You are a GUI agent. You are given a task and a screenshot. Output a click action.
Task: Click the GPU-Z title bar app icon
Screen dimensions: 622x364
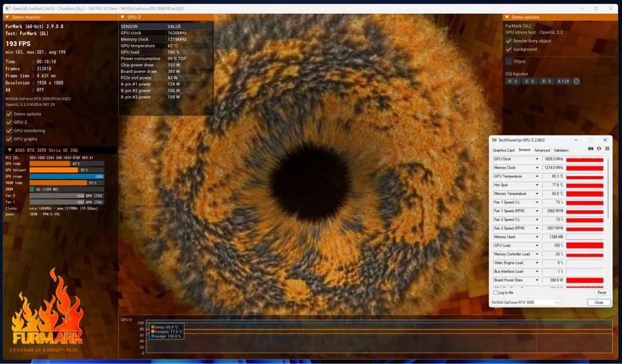[494, 140]
